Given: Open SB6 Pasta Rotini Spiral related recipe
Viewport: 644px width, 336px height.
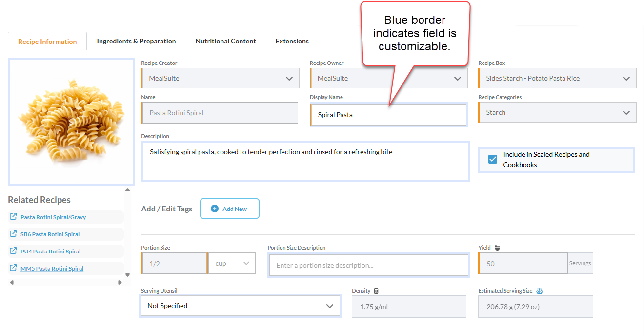Looking at the screenshot, I should 50,234.
